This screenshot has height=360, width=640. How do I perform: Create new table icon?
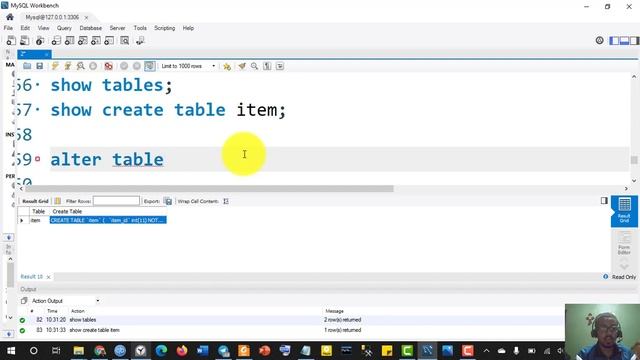pos(69,40)
